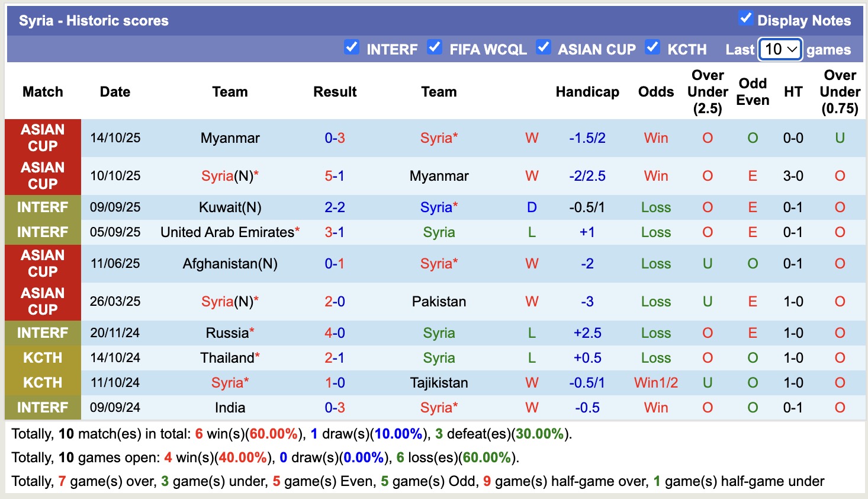Open Afghanistan(N) team details
Screen dimensions: 868x499
click(x=230, y=264)
